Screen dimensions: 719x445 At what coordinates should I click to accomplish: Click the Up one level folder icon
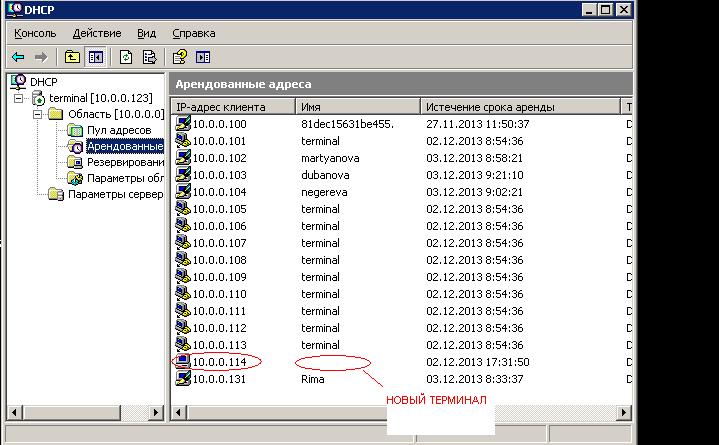tap(72, 57)
